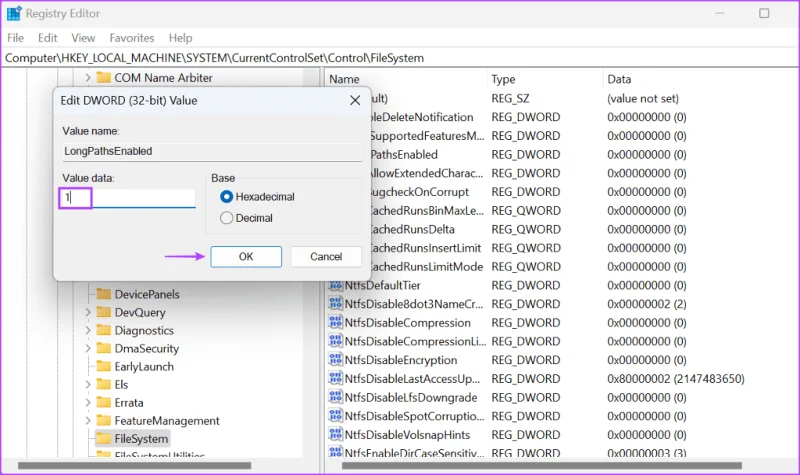Expand the COM Name Arbiter key
This screenshot has width=800, height=475.
tap(88, 78)
